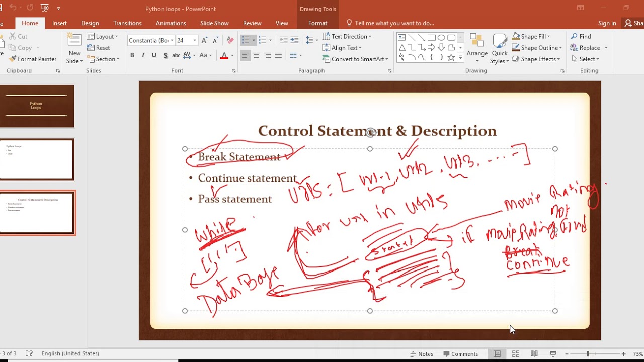
Task: Open the font size dropdown
Action: tap(195, 40)
